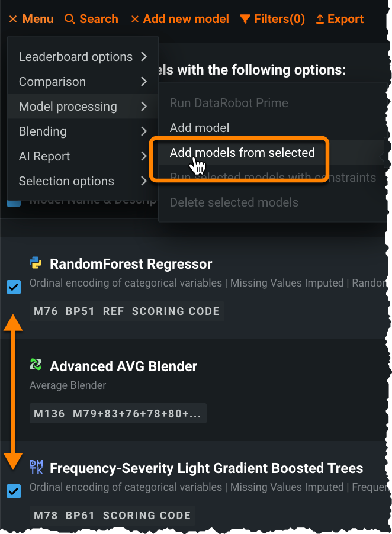Image resolution: width=392 pixels, height=534 pixels.
Task: Open the Advanced AVG Blender model
Action: point(123,366)
